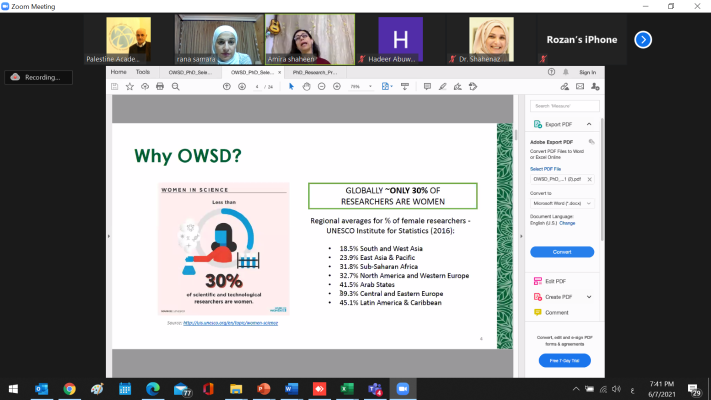Open the Tools tab in Acrobat
Image resolution: width=711 pixels, height=400 pixels.
(x=143, y=72)
